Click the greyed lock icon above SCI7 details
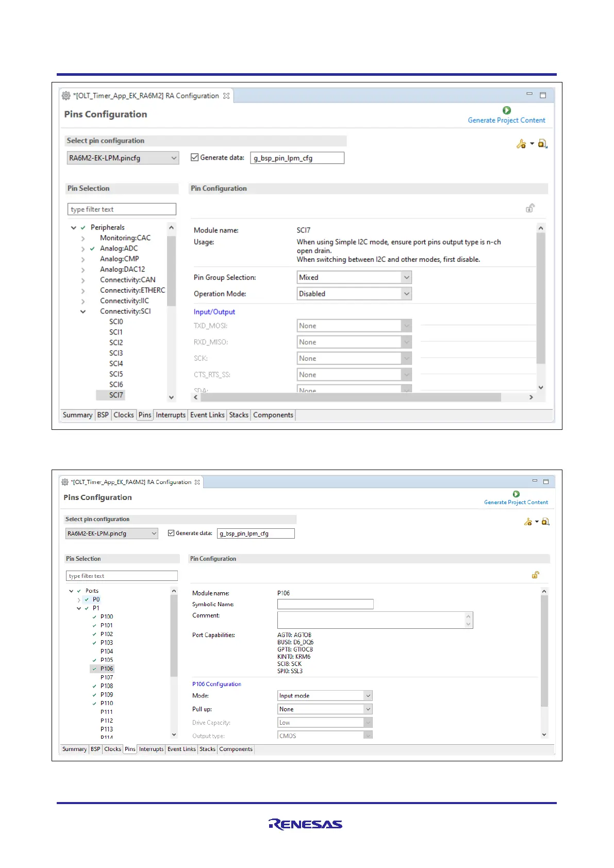 [x=529, y=208]
